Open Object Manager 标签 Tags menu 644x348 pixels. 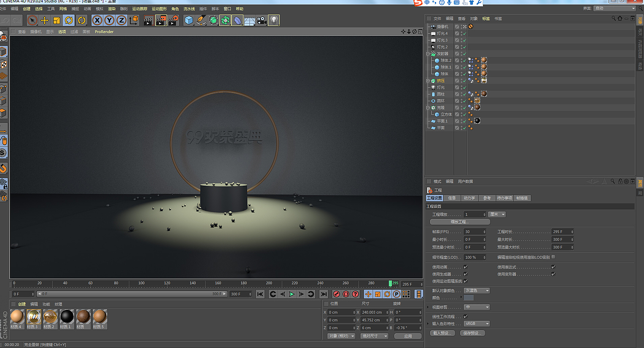click(486, 19)
